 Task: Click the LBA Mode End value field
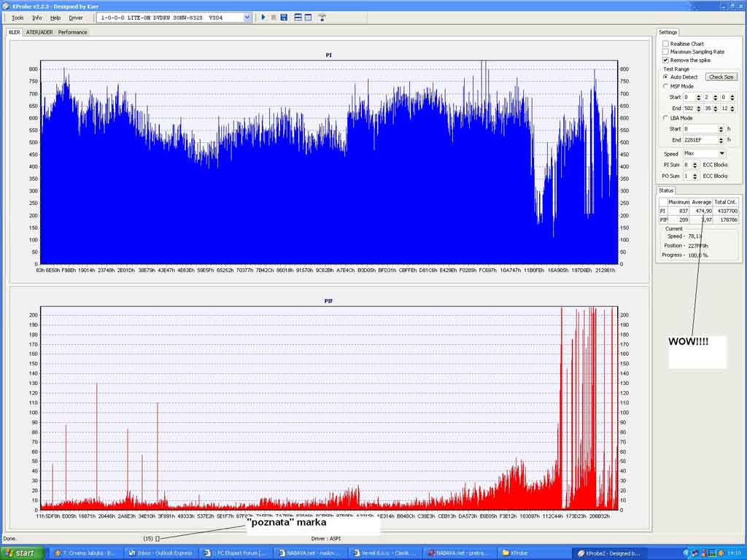coord(700,140)
